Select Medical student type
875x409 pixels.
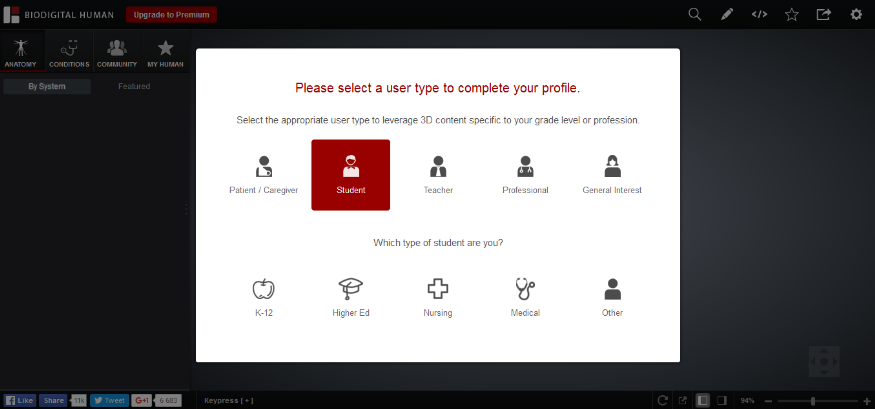tap(525, 298)
